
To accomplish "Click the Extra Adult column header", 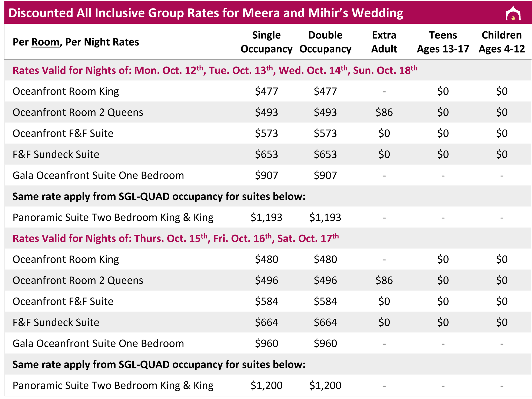I will click(x=384, y=42).
